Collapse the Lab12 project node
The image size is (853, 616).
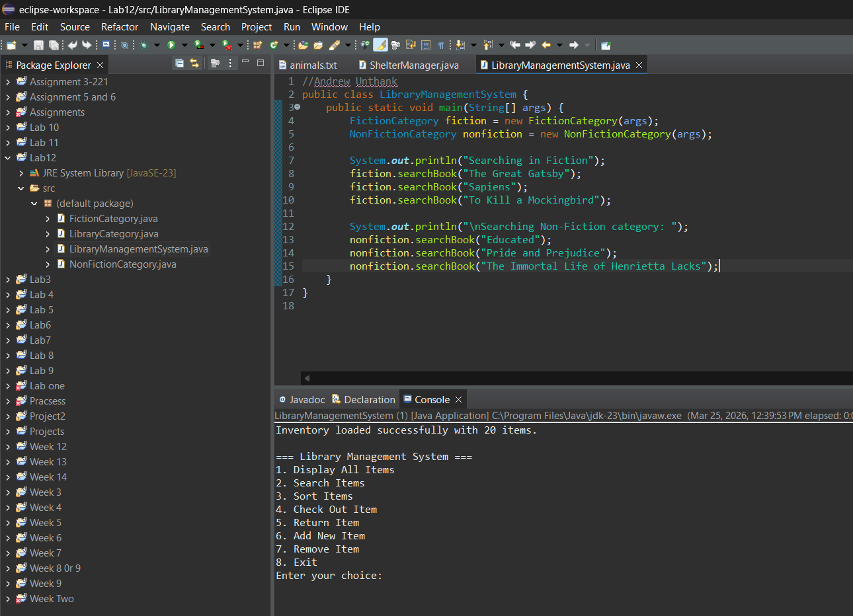tap(8, 158)
